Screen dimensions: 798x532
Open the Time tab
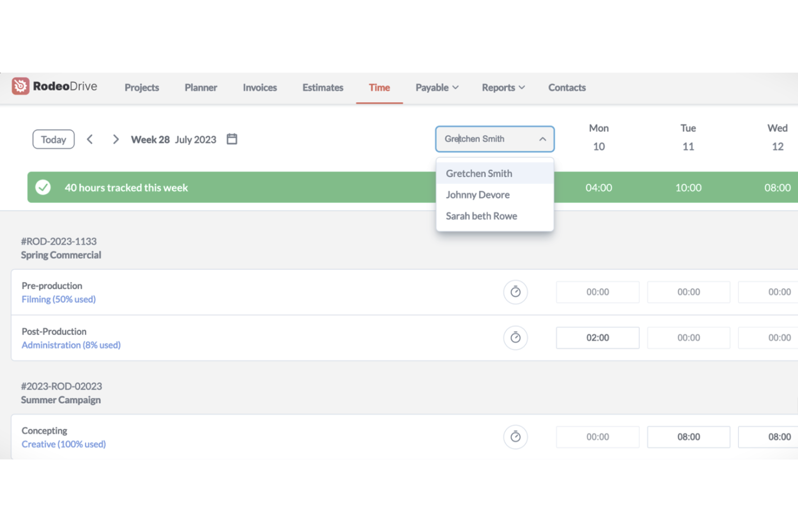[x=379, y=87]
